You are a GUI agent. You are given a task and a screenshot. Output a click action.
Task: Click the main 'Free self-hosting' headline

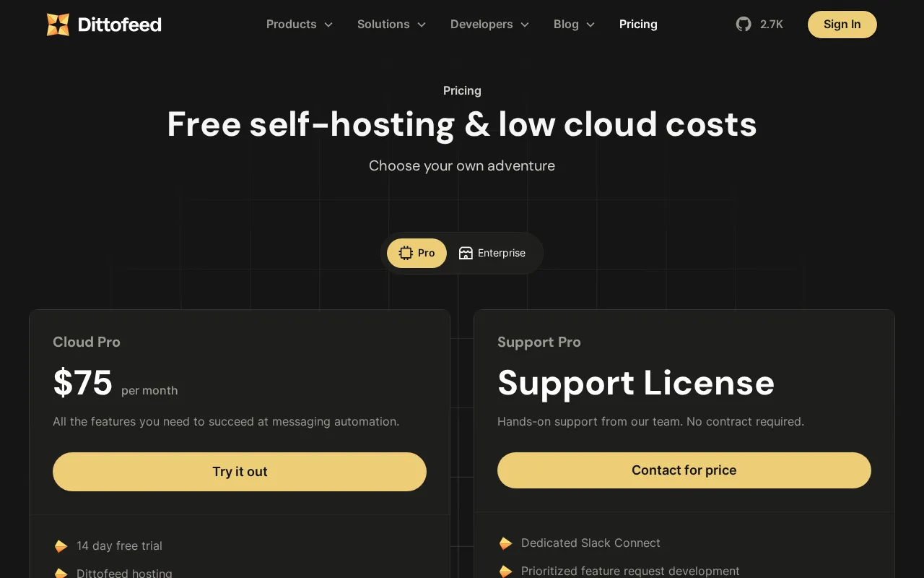pyautogui.click(x=462, y=124)
